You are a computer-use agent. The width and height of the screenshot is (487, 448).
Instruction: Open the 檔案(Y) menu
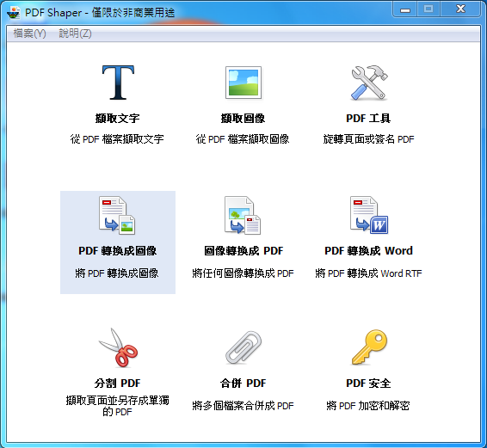click(x=29, y=34)
